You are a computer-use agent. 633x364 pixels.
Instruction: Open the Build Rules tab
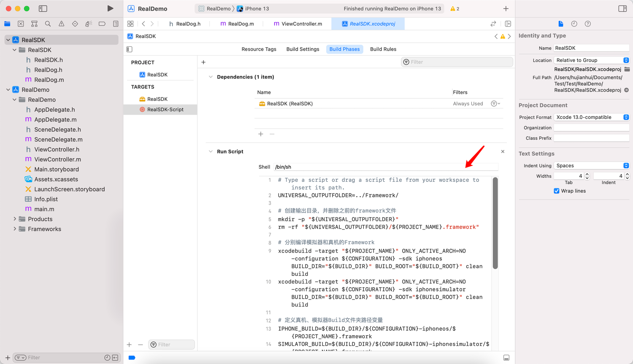click(x=383, y=49)
